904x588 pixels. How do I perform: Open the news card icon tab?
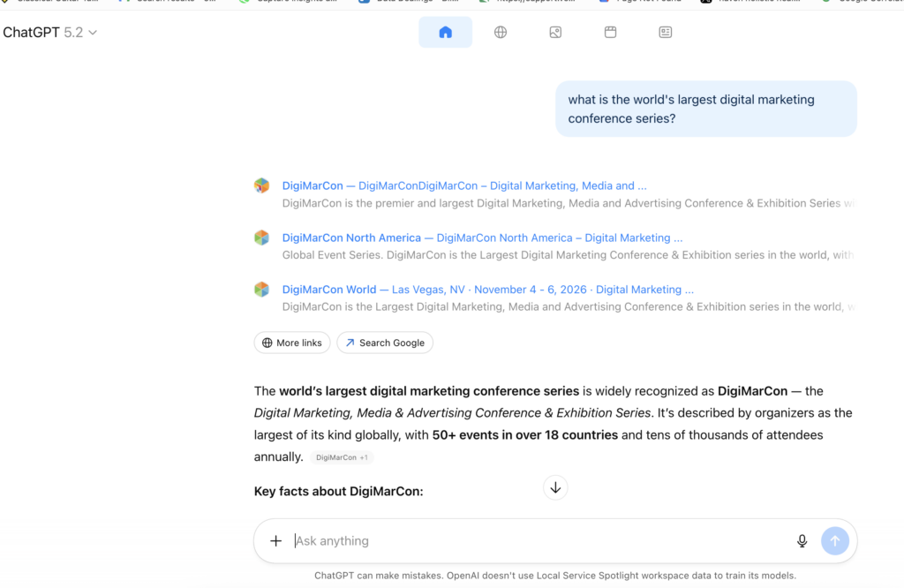click(x=665, y=33)
